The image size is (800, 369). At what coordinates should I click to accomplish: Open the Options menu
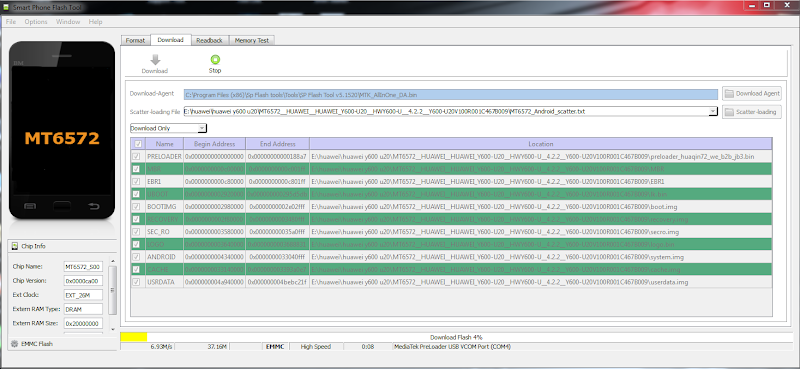point(36,22)
